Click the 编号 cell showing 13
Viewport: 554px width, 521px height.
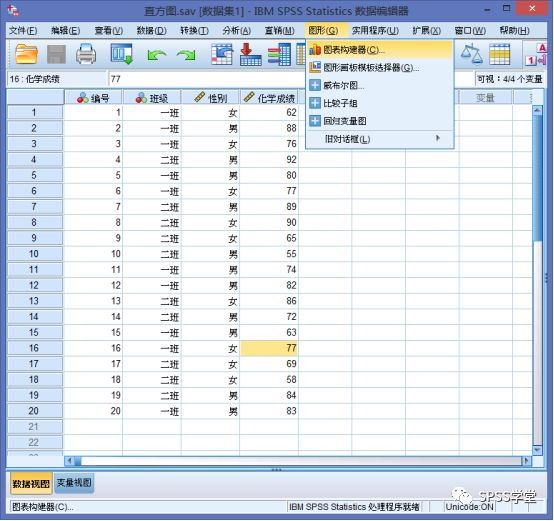pyautogui.click(x=93, y=301)
